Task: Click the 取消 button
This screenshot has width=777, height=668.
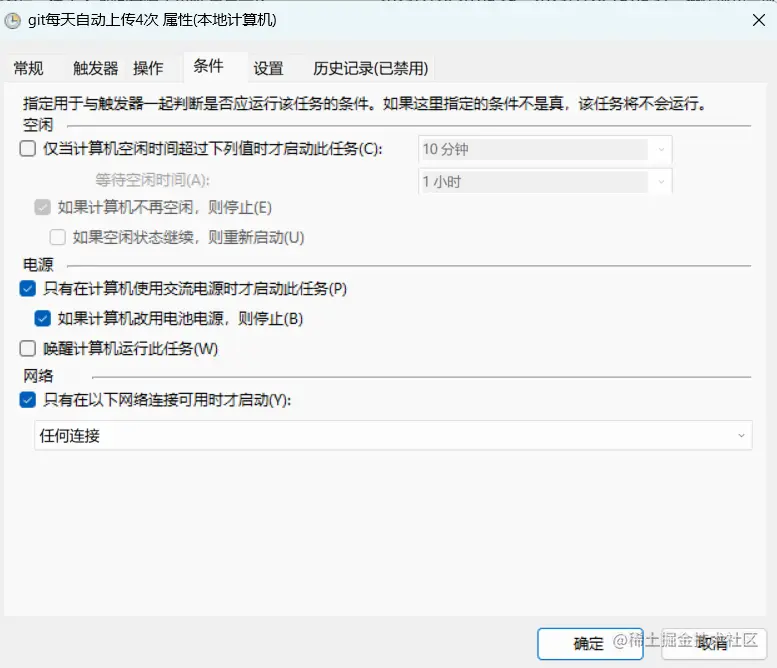Action: point(714,644)
